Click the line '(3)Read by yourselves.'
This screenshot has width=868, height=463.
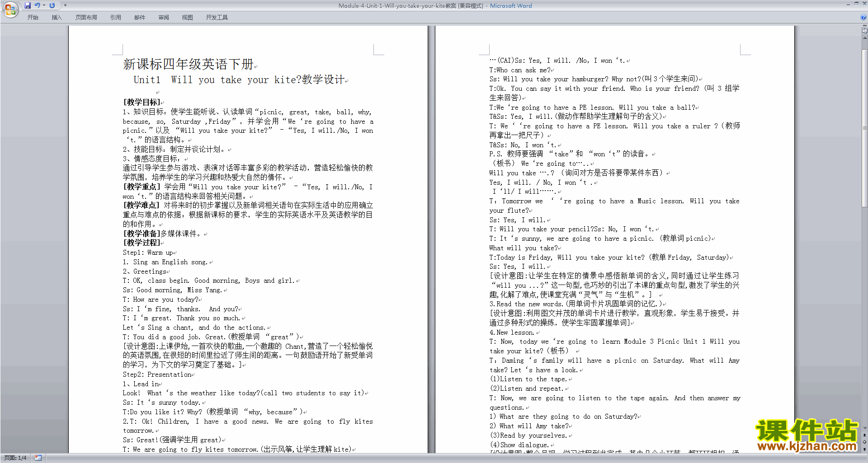[x=528, y=435]
